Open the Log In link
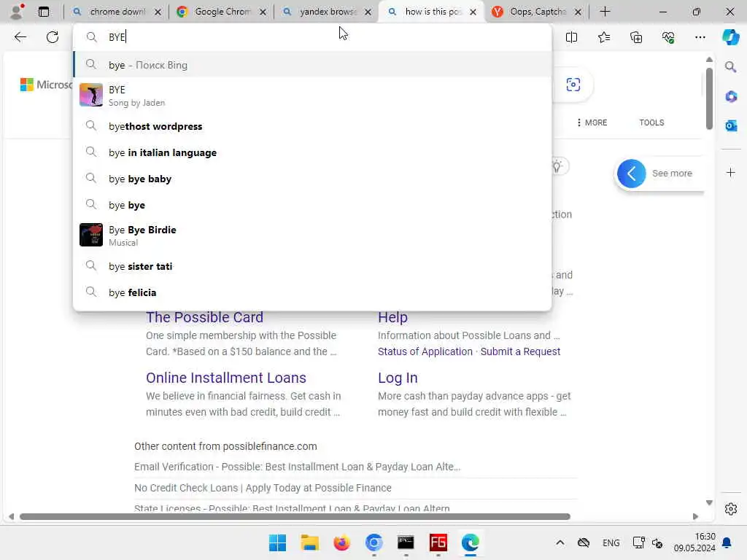Image resolution: width=747 pixels, height=560 pixels. 398,378
